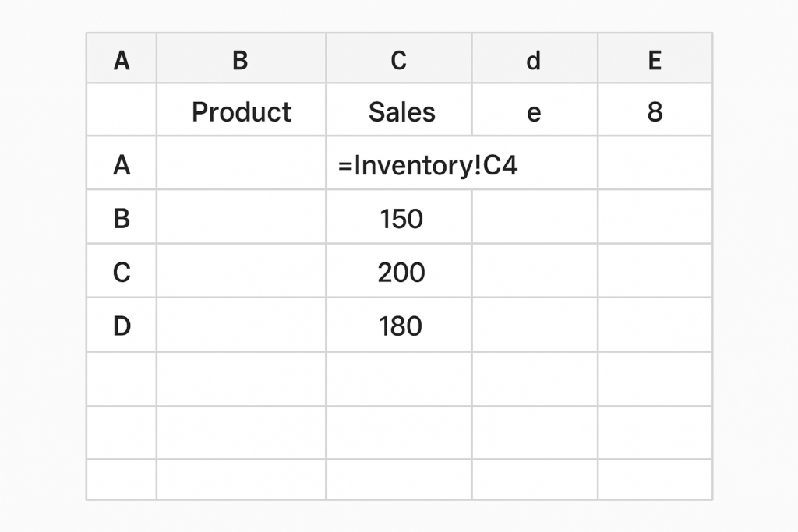This screenshot has height=532, width=798.
Task: Select lowercase d column header
Action: tap(535, 58)
